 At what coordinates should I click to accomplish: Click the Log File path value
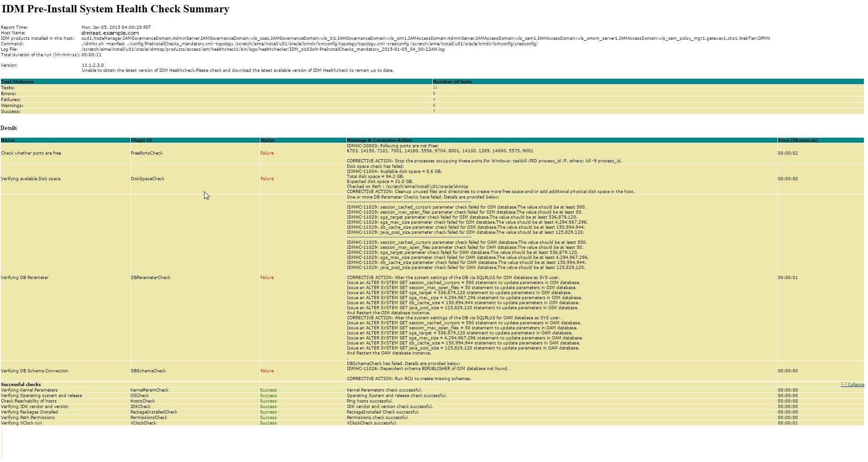tap(263, 49)
